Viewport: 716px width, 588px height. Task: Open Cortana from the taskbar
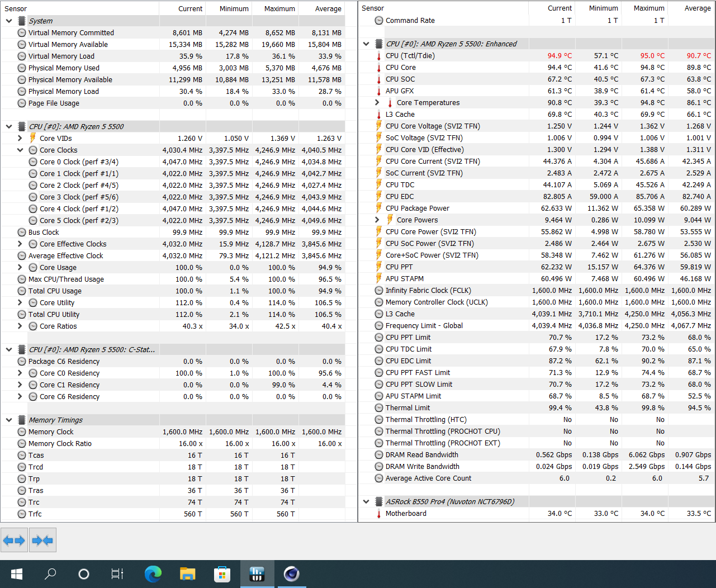(x=84, y=574)
